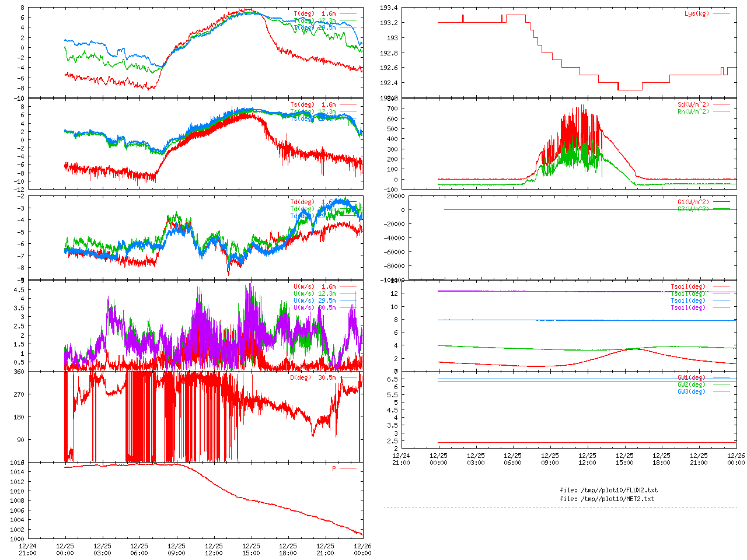Click the Sd(W/m^2) legend label

pos(693,105)
